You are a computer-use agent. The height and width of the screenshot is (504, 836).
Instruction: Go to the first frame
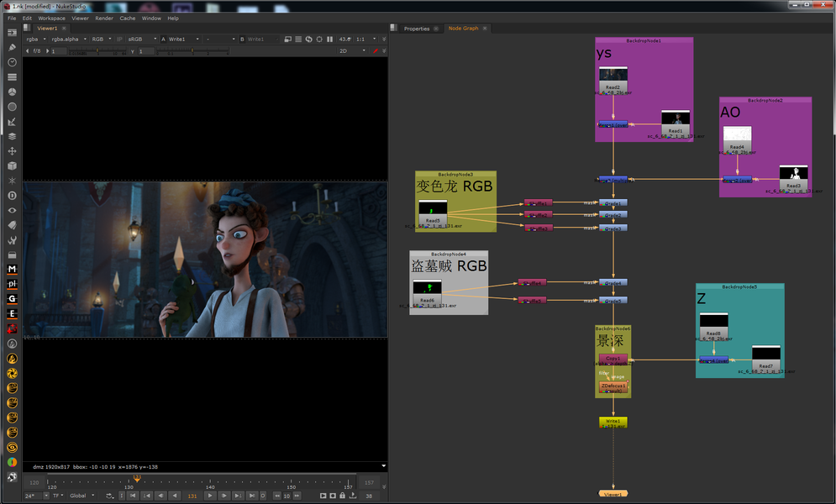coord(133,496)
